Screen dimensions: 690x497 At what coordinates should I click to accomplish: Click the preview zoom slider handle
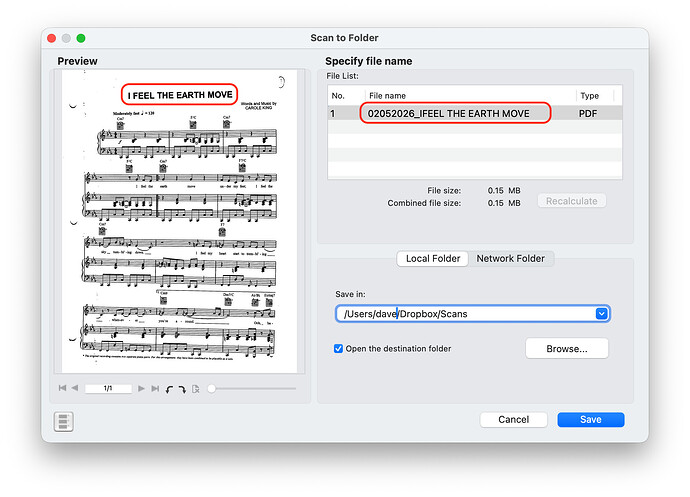click(x=211, y=388)
